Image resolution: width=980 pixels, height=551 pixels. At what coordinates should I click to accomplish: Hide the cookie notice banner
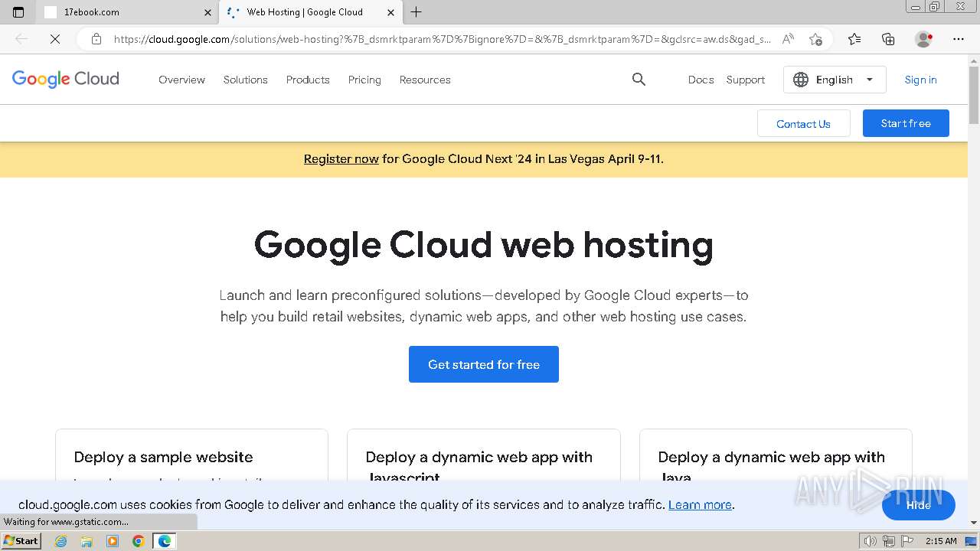[x=918, y=505]
